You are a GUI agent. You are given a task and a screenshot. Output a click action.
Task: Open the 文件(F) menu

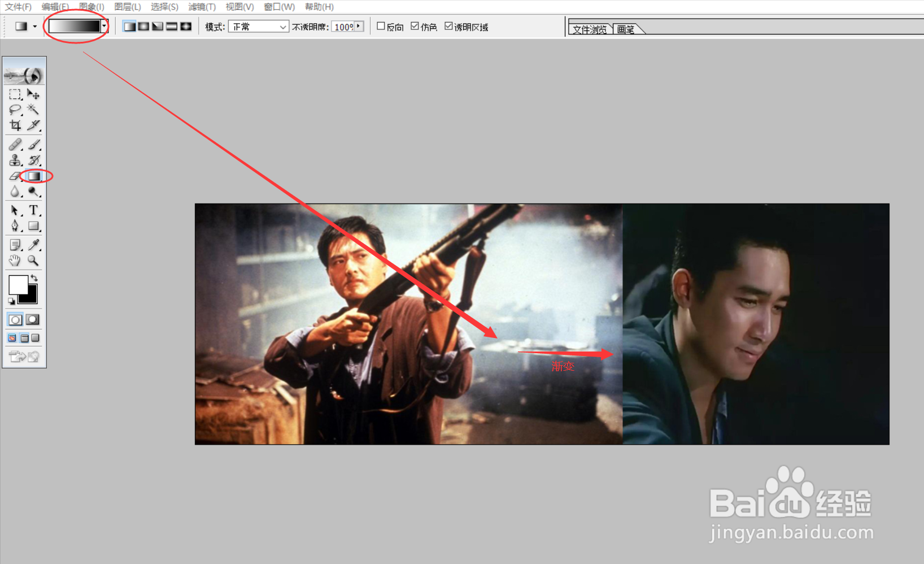point(18,7)
